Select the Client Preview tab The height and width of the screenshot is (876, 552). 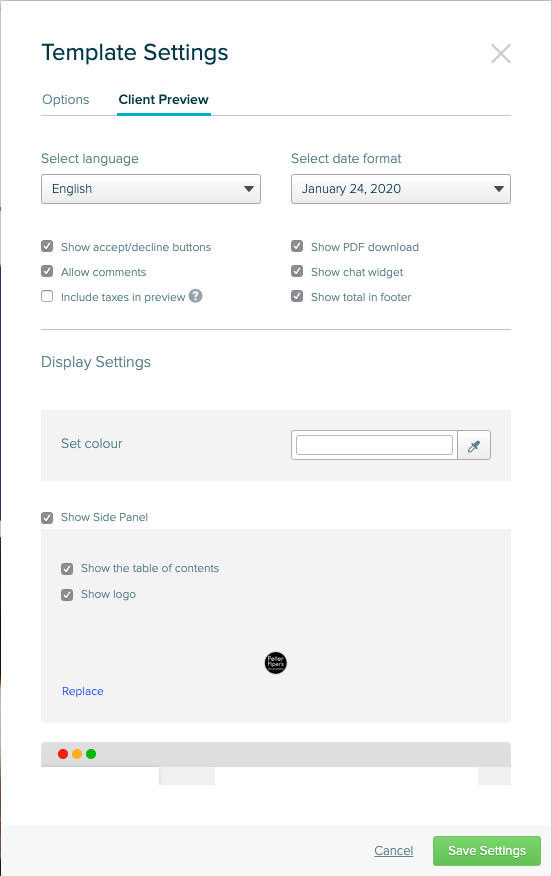[164, 99]
